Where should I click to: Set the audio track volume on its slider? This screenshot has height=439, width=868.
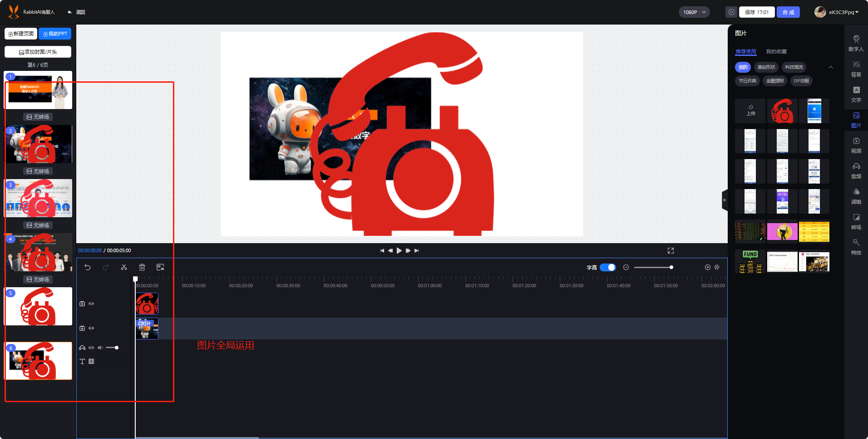(x=112, y=348)
